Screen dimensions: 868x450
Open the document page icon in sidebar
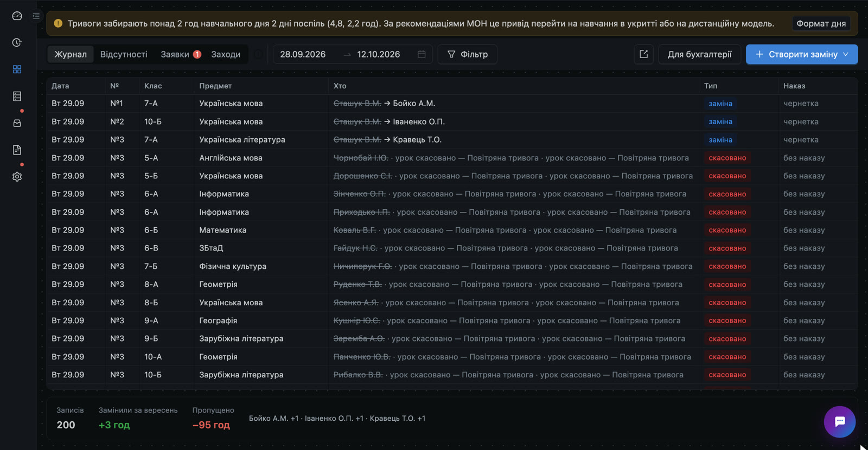pos(17,150)
